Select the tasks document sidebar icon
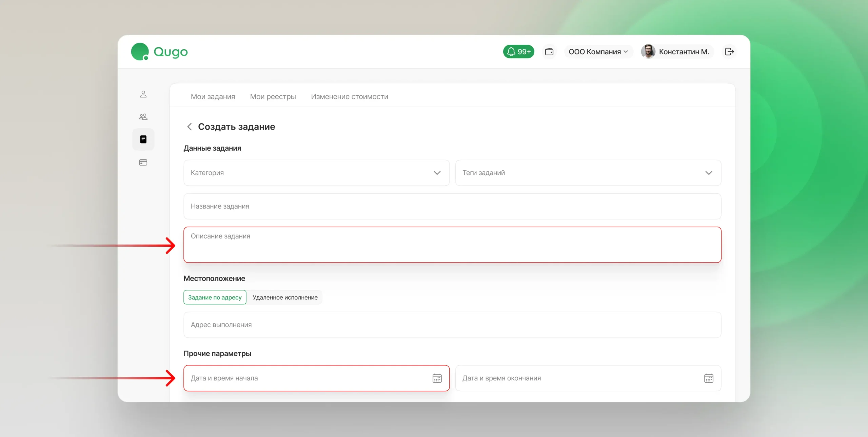 pyautogui.click(x=143, y=139)
